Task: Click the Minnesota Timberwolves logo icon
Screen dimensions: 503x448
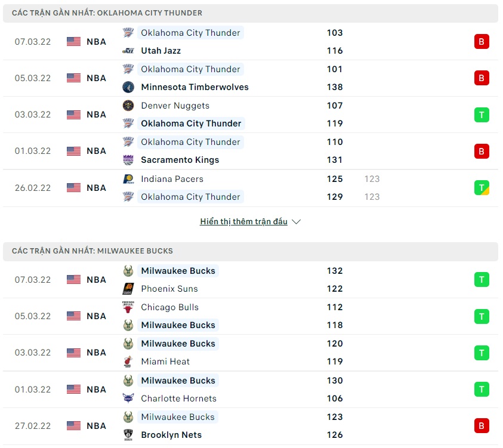Action: click(128, 87)
